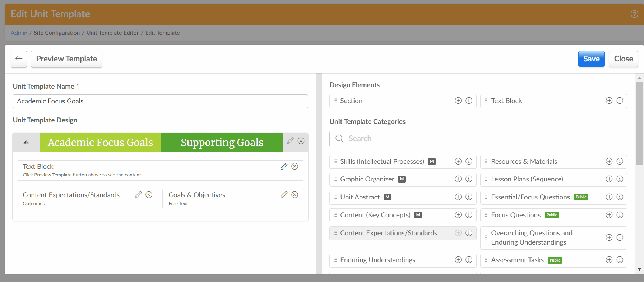Show info for Text Block design element
The width and height of the screenshot is (644, 282).
pyautogui.click(x=620, y=101)
